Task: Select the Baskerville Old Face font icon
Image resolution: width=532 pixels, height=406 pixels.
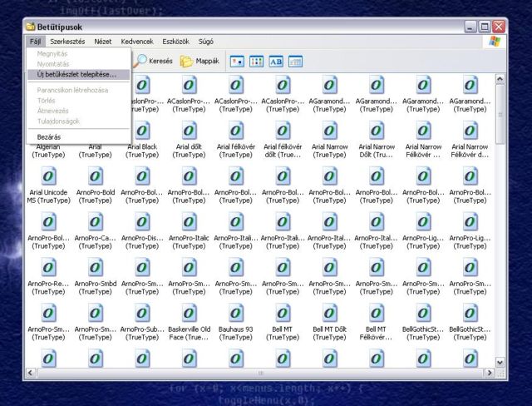Action: (x=190, y=314)
